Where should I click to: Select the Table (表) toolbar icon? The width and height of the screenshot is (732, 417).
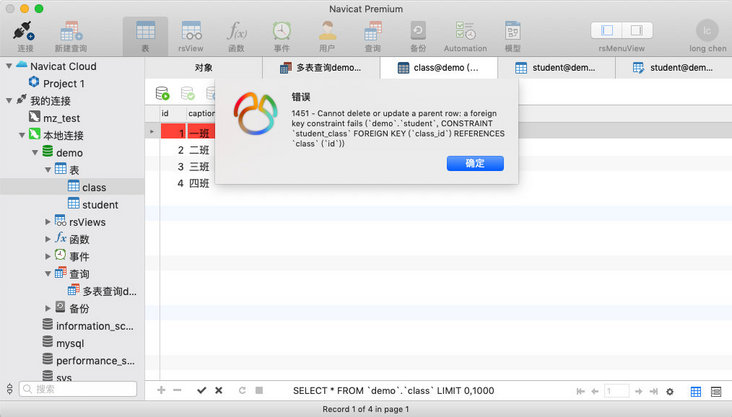(146, 31)
